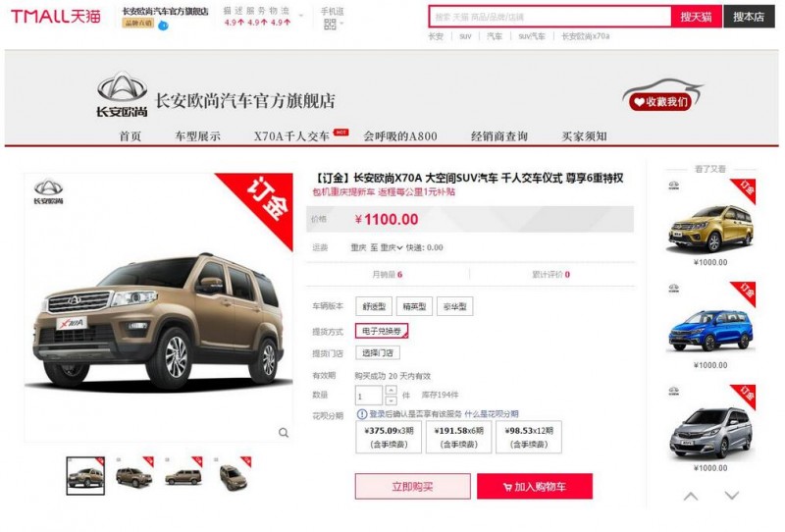
Task: Show next recommended items with down arrow
Action: coord(731,496)
